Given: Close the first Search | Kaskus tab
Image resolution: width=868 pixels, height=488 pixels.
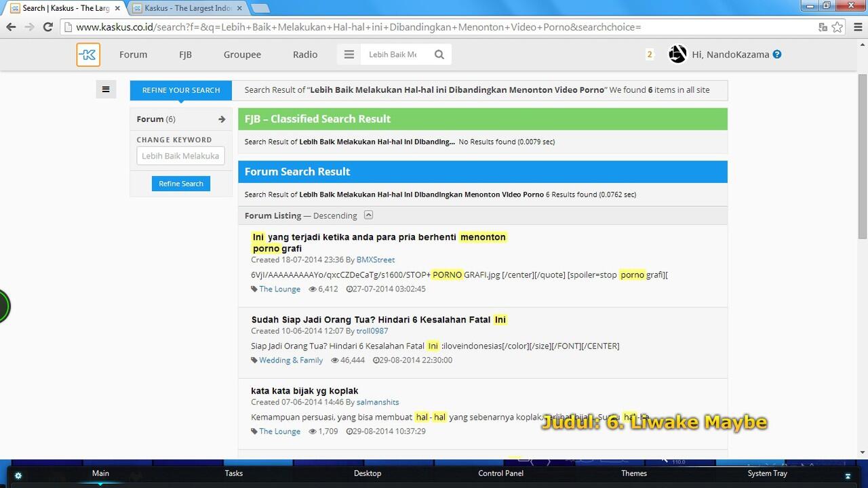Looking at the screenshot, I should [x=117, y=8].
